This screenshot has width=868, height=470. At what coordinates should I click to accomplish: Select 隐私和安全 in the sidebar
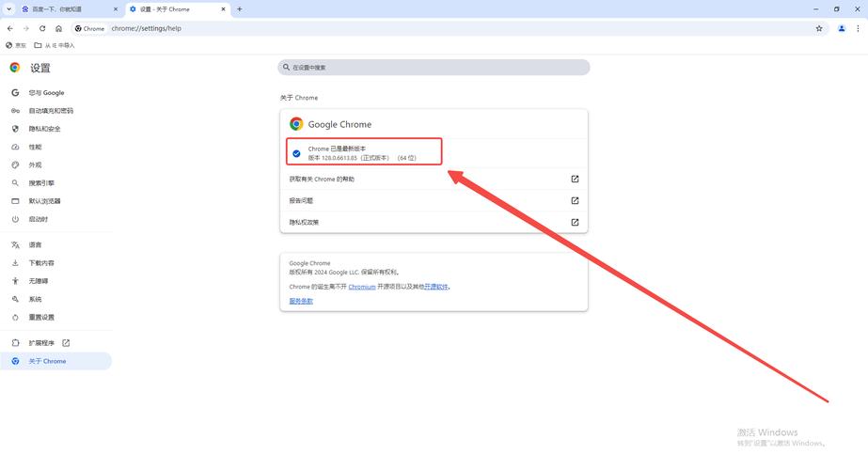tap(44, 129)
